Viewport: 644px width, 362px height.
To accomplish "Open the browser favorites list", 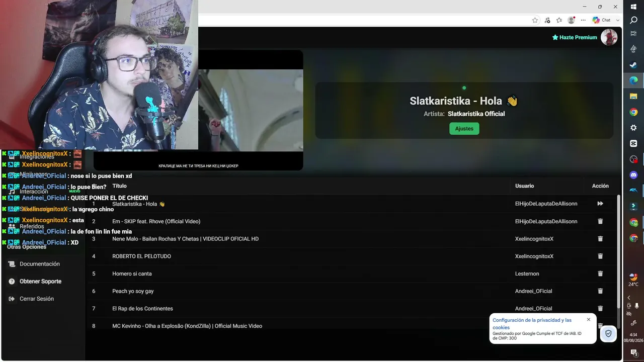I will [x=559, y=20].
